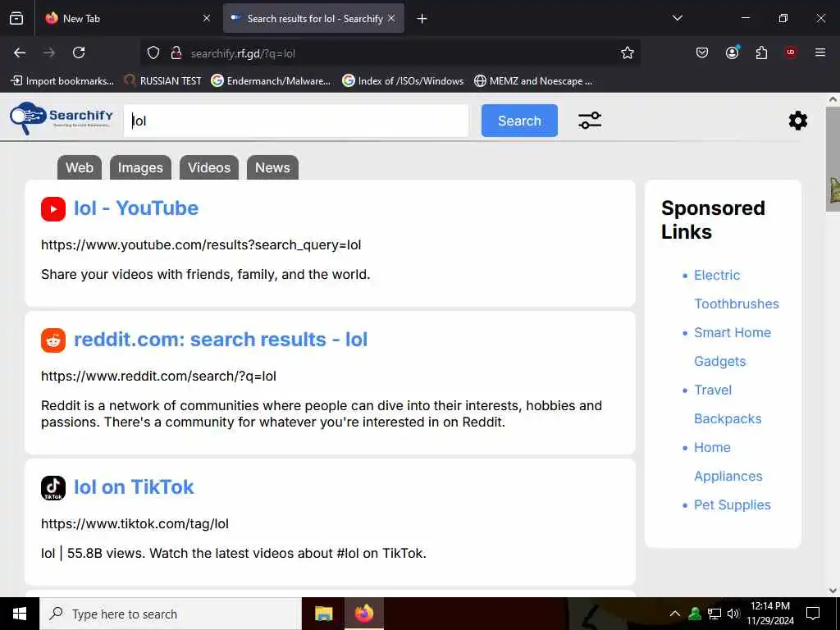Select the Search results for lol tab
Screen dimensions: 840x630
click(313, 18)
